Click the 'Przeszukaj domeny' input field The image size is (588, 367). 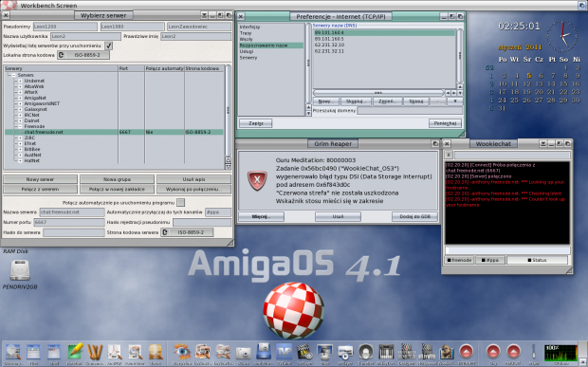(410, 111)
